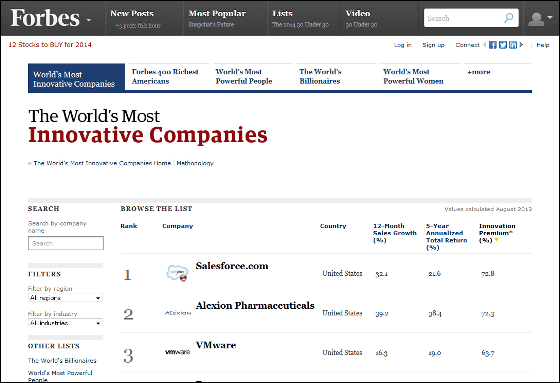This screenshot has height=383, width=560.
Task: Connect via the Facebook icon
Action: click(x=493, y=45)
